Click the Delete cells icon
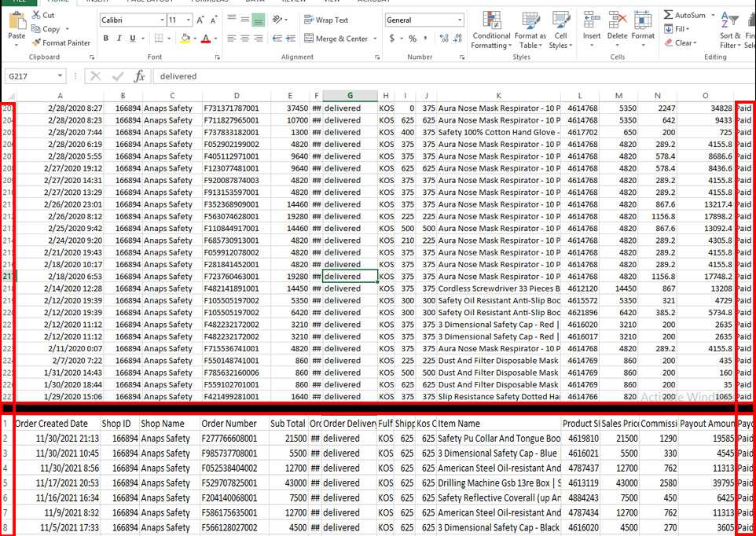Image resolution: width=756 pixels, height=536 pixels. 617,20
